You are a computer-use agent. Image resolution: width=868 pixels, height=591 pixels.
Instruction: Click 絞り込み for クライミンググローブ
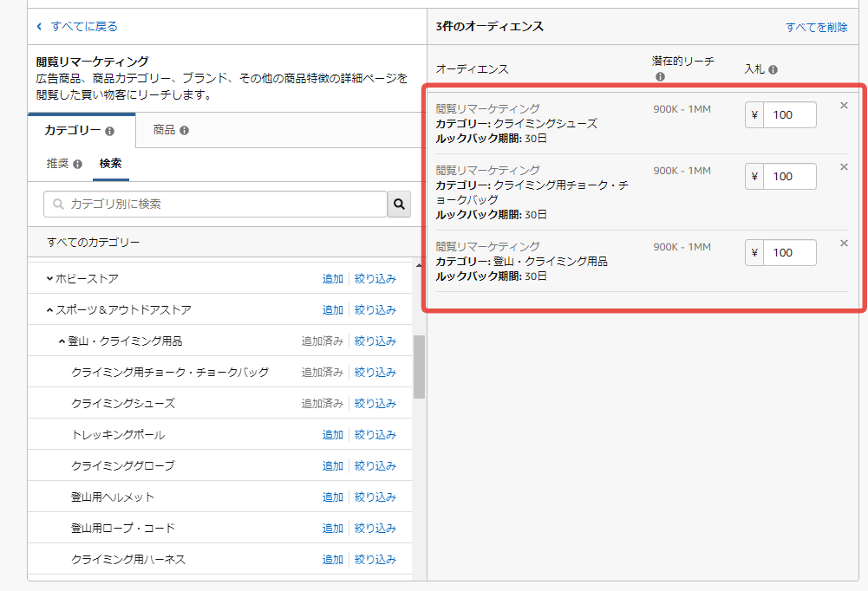coord(375,466)
